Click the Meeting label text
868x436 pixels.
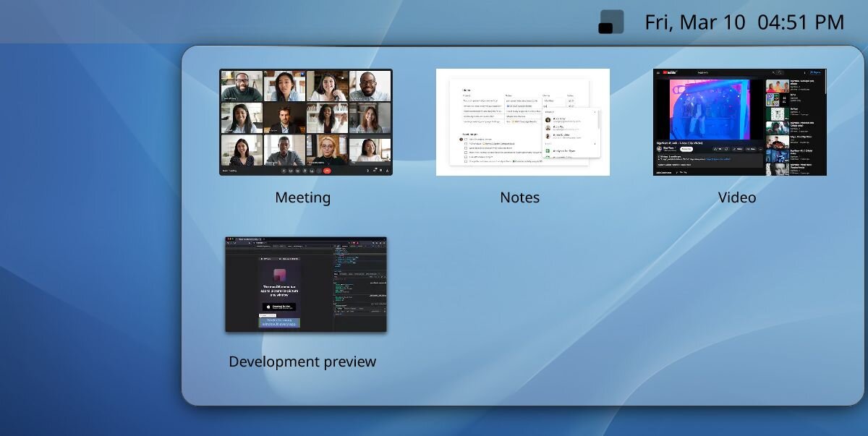(x=302, y=197)
